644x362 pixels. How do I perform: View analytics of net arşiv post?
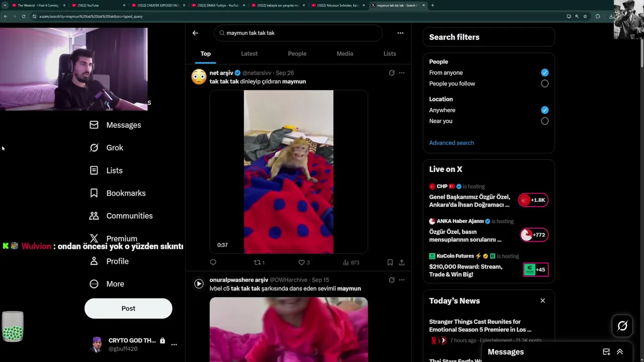tap(351, 262)
